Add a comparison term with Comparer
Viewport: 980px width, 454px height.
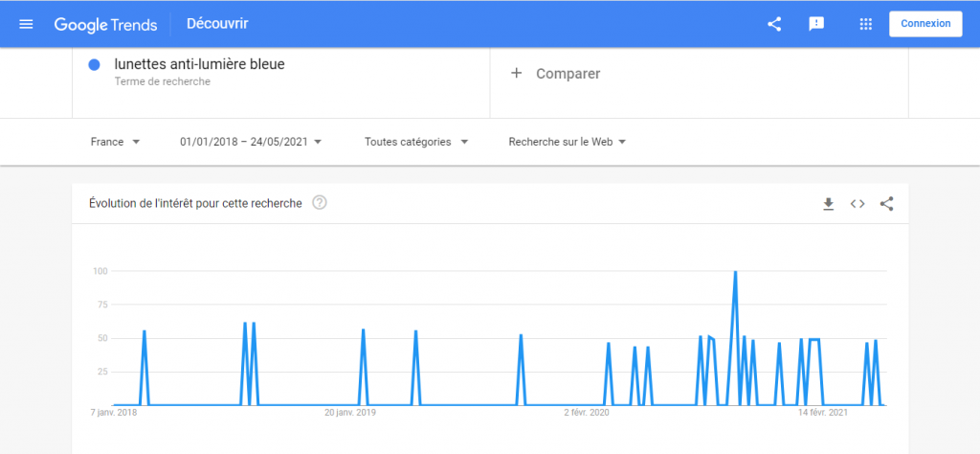click(x=568, y=74)
